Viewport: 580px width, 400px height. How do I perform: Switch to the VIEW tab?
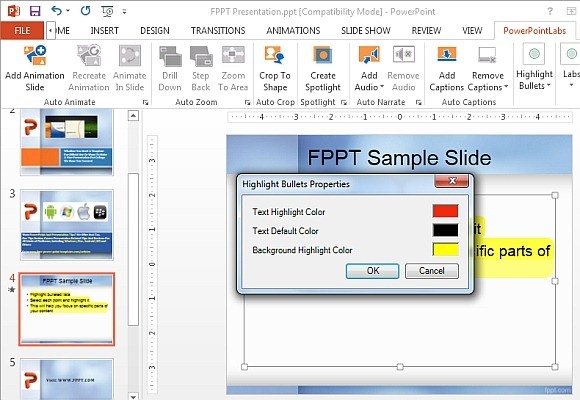pyautogui.click(x=472, y=31)
